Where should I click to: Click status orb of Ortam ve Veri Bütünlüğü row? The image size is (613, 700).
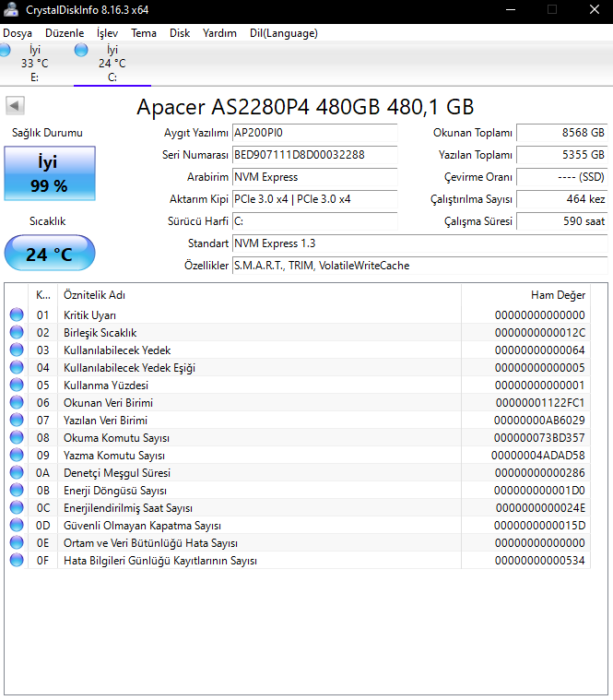(x=17, y=543)
